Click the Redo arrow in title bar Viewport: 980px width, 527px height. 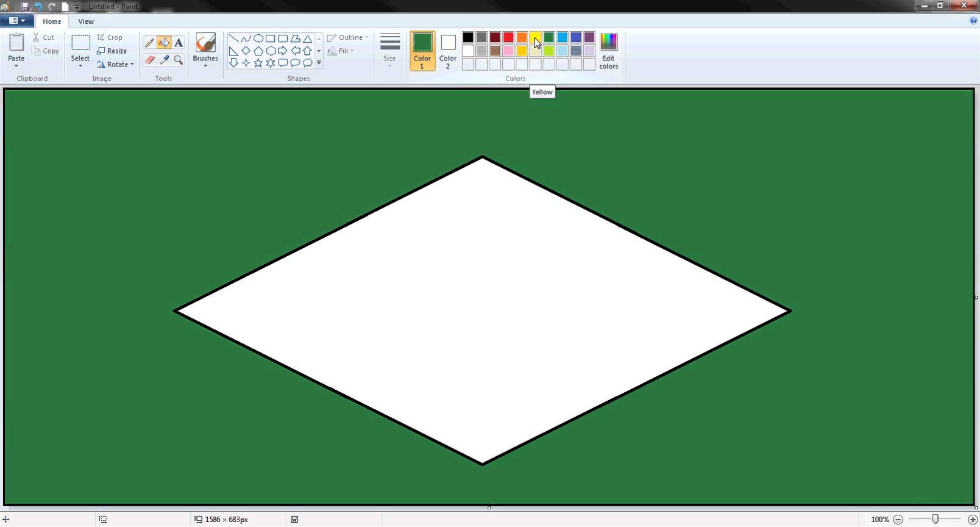[52, 7]
